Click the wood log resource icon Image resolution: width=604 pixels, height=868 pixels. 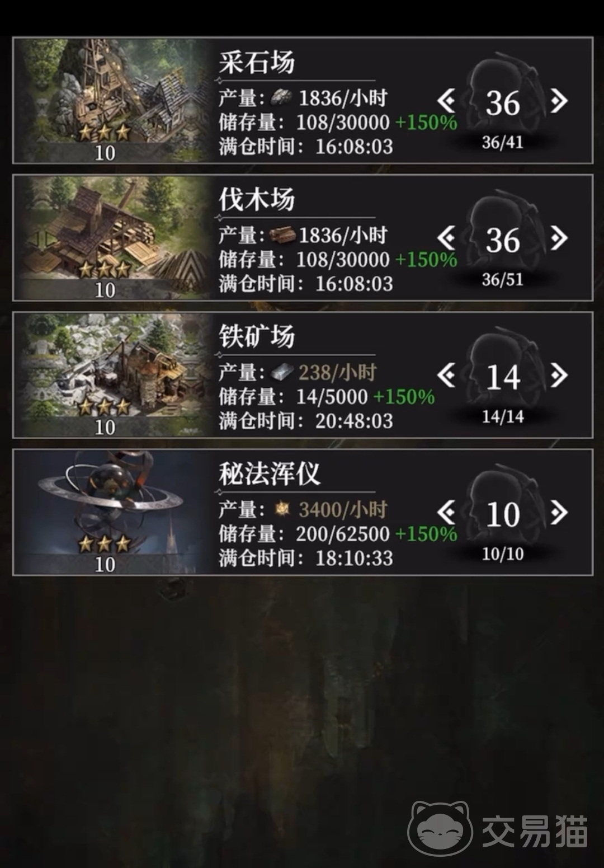[282, 235]
